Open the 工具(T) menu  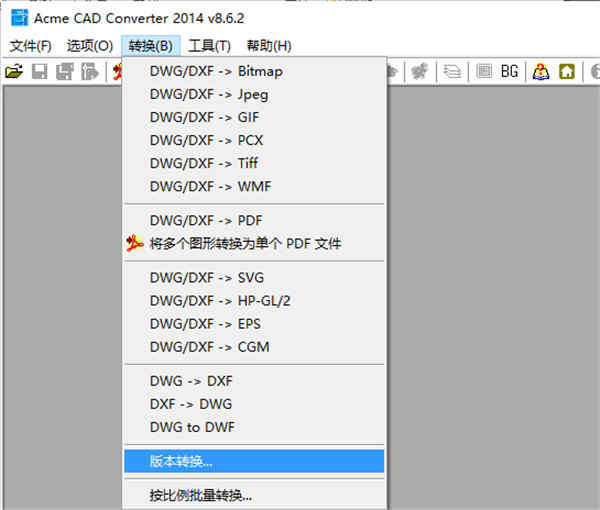(210, 46)
